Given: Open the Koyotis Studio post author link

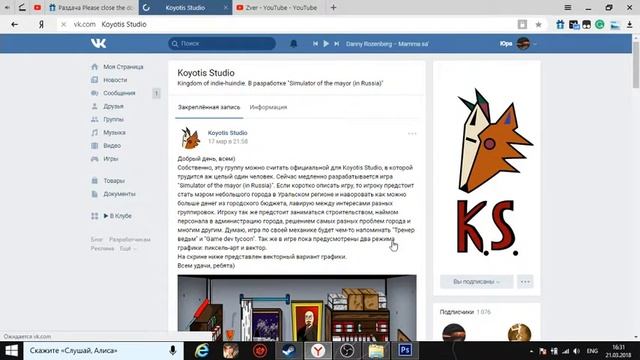Looking at the screenshot, I should [227, 133].
